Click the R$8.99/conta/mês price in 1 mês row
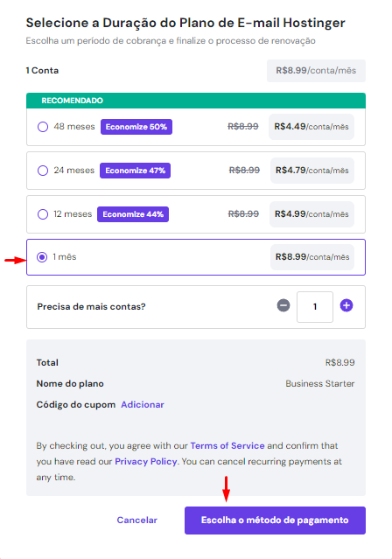Viewport: 392px width, 559px height. 312,257
